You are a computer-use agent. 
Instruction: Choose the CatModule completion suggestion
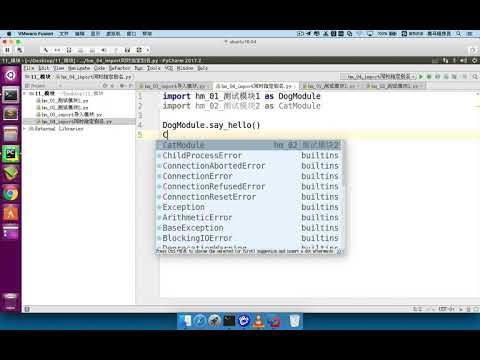[248, 145]
